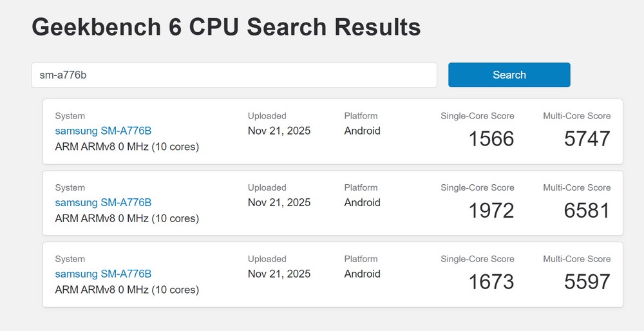Select the multi-core score 6581
644x331 pixels.
point(587,210)
